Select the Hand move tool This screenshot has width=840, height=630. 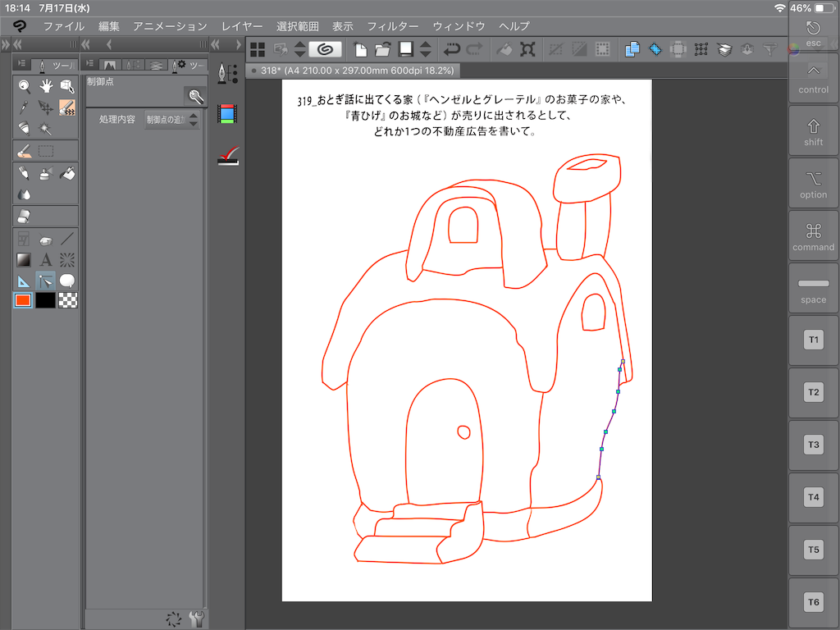click(x=46, y=86)
